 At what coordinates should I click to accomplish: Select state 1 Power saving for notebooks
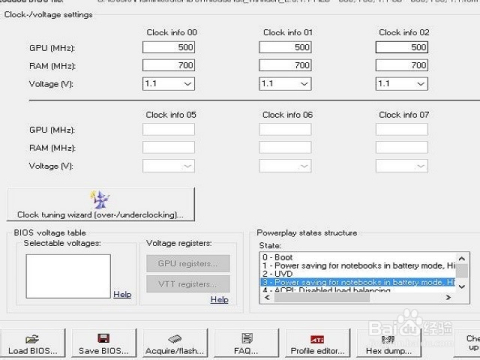(358, 266)
